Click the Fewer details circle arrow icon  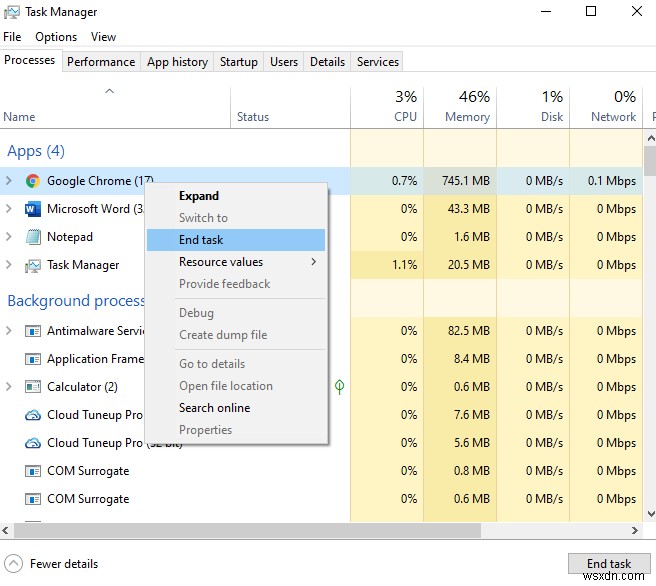(13, 563)
